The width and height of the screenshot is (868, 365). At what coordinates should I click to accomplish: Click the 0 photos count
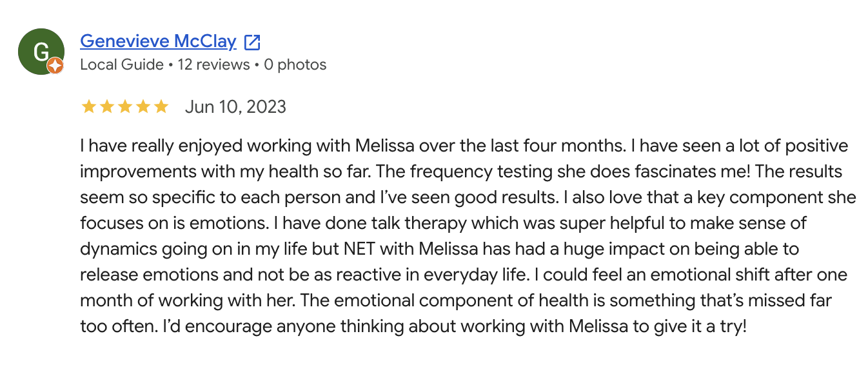pos(295,64)
